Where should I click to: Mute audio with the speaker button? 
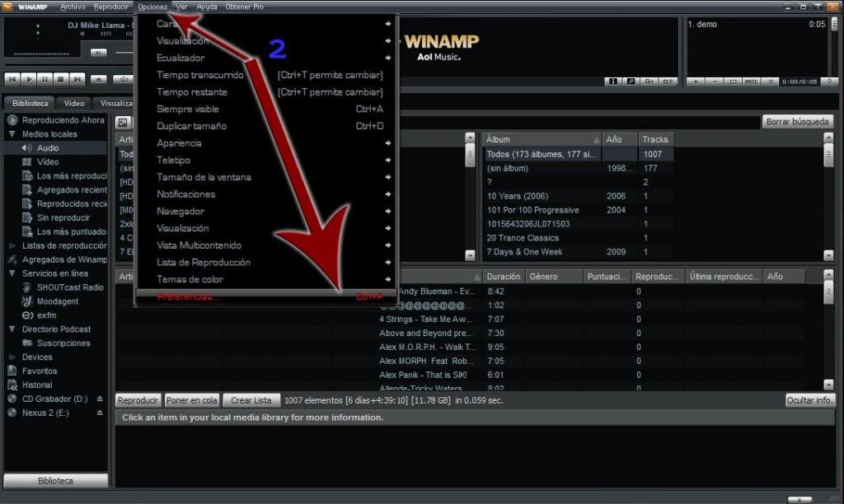98,52
